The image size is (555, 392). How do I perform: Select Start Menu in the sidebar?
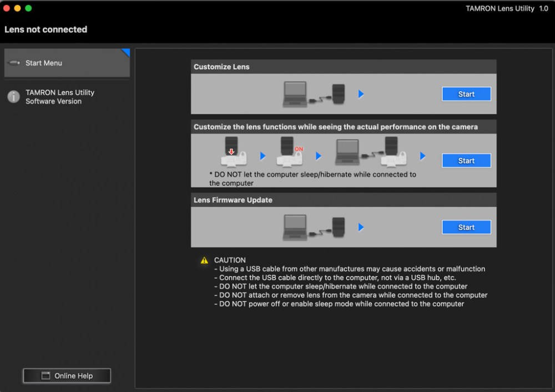click(x=67, y=63)
